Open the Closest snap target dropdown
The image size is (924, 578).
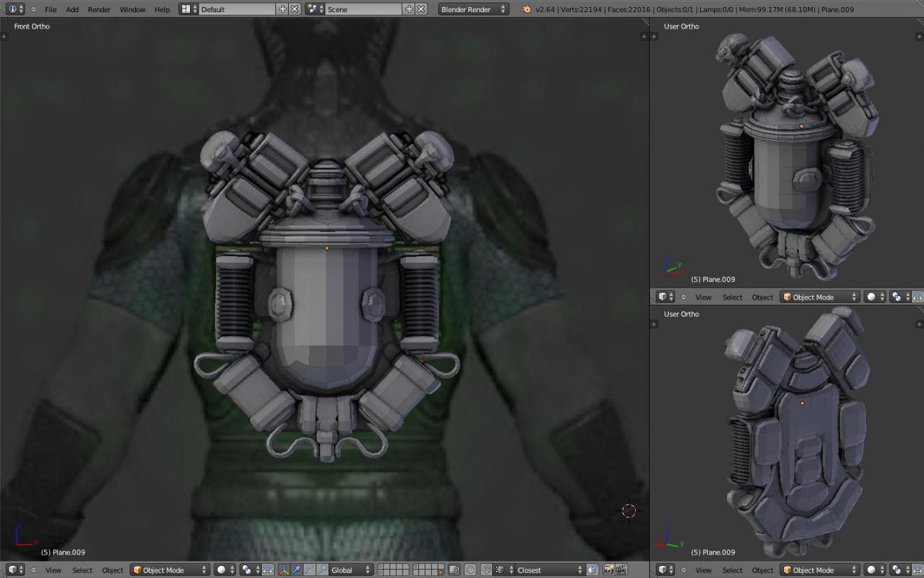coord(548,570)
